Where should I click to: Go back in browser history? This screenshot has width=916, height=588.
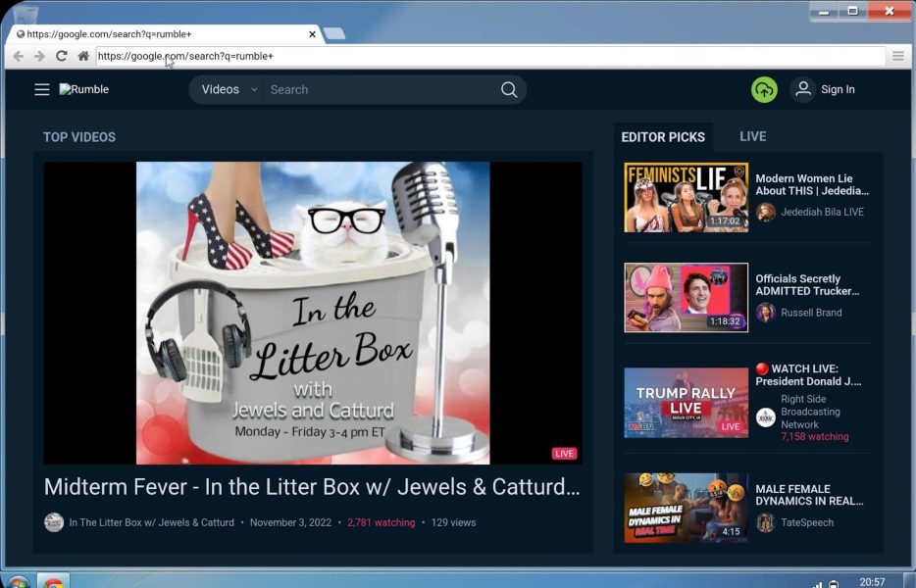pyautogui.click(x=18, y=56)
